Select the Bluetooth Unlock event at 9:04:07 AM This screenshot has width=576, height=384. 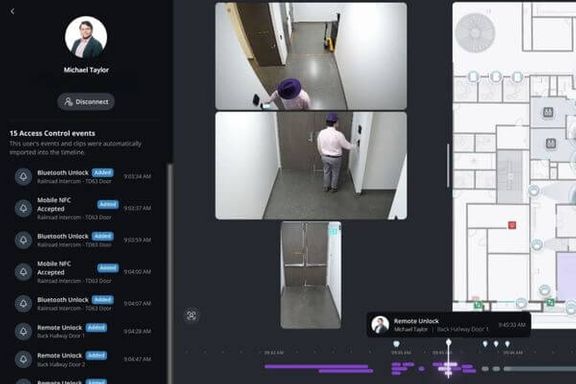point(84,304)
